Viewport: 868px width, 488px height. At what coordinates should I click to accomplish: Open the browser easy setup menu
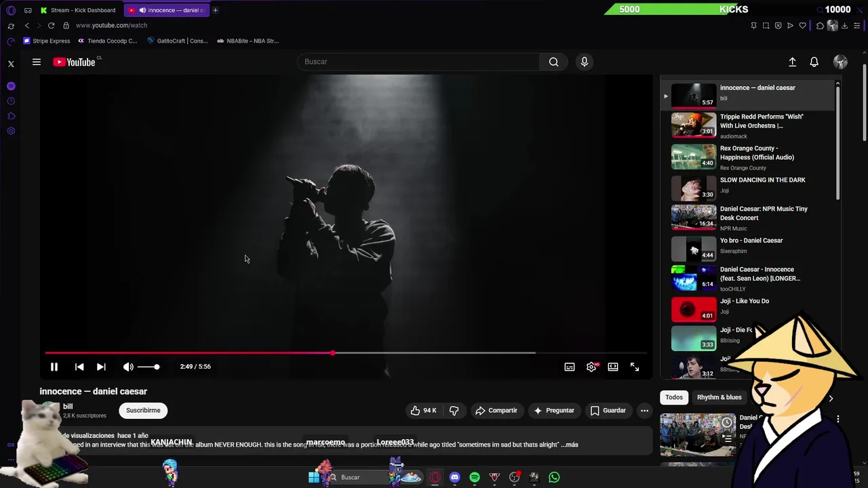tap(857, 26)
